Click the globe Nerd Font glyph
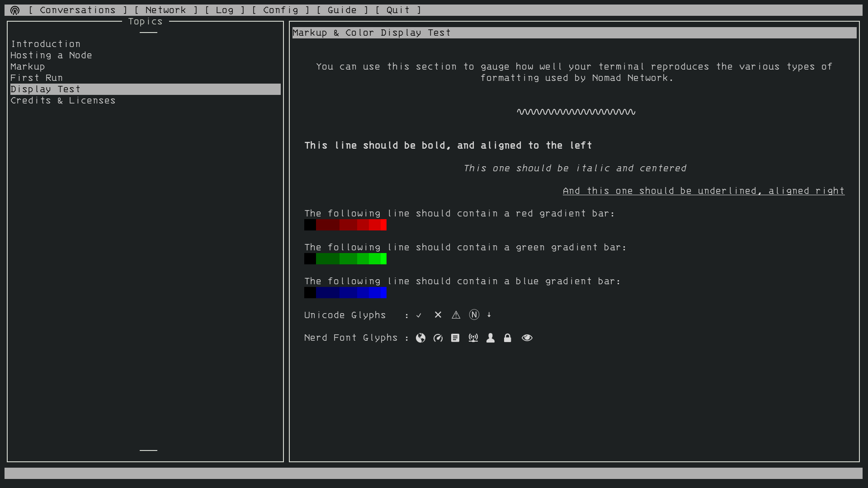 [420, 338]
